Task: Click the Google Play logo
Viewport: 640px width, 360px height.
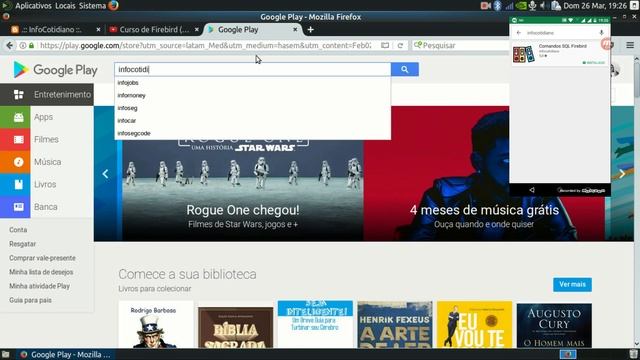Action: pyautogui.click(x=55, y=70)
